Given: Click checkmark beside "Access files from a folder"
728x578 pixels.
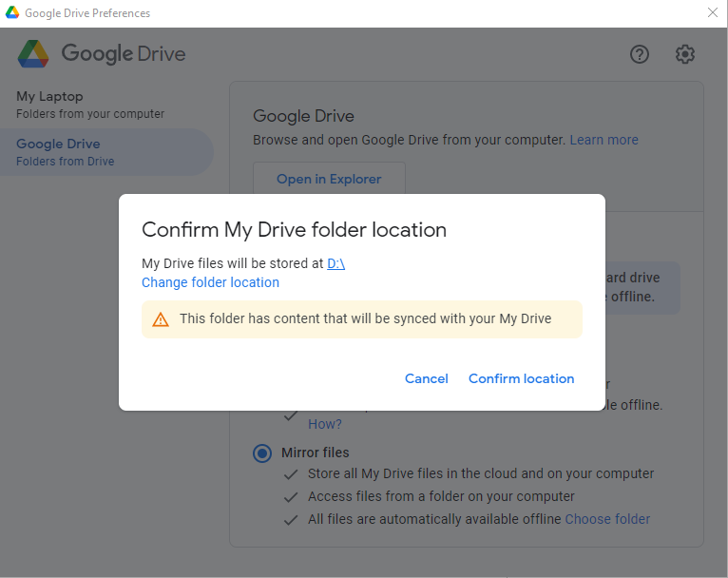Looking at the screenshot, I should tap(291, 496).
